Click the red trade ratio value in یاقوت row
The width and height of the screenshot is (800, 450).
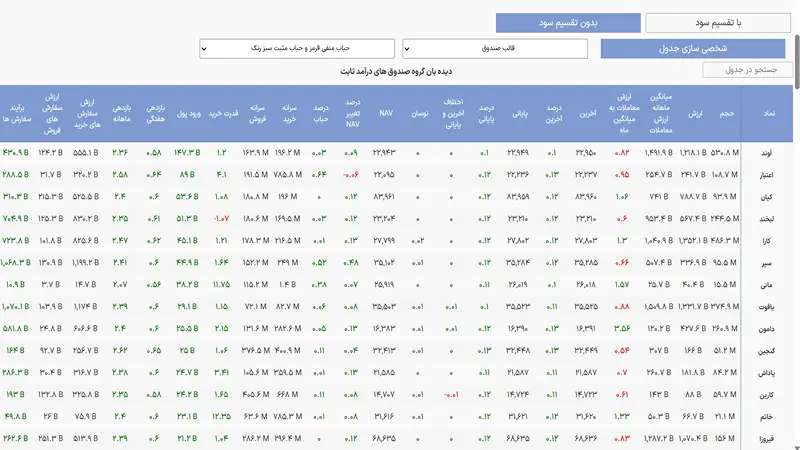[622, 306]
